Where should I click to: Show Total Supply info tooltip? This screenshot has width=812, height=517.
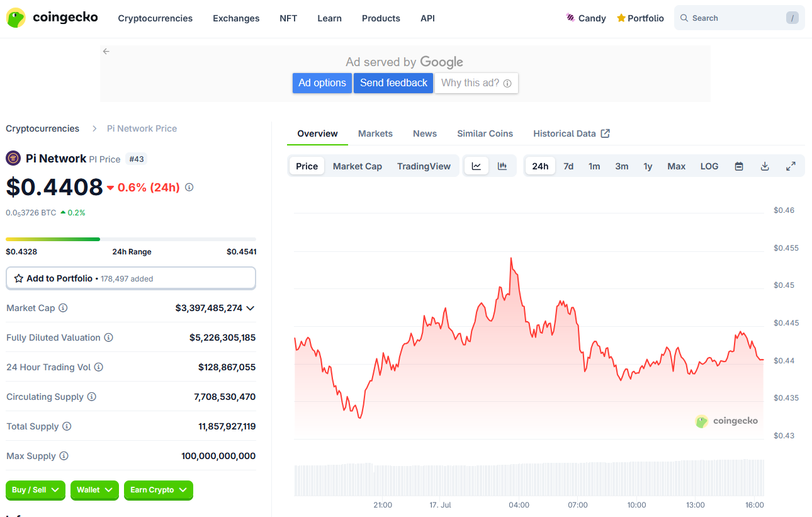[67, 426]
